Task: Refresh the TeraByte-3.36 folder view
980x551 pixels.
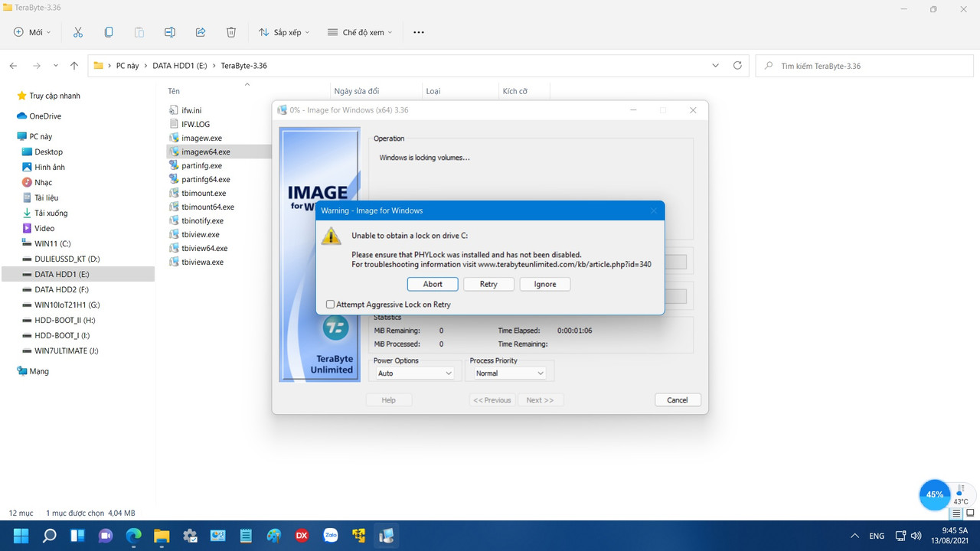Action: click(737, 66)
